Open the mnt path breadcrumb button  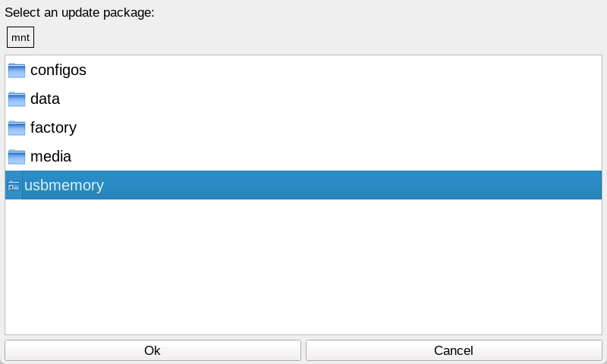tap(20, 37)
